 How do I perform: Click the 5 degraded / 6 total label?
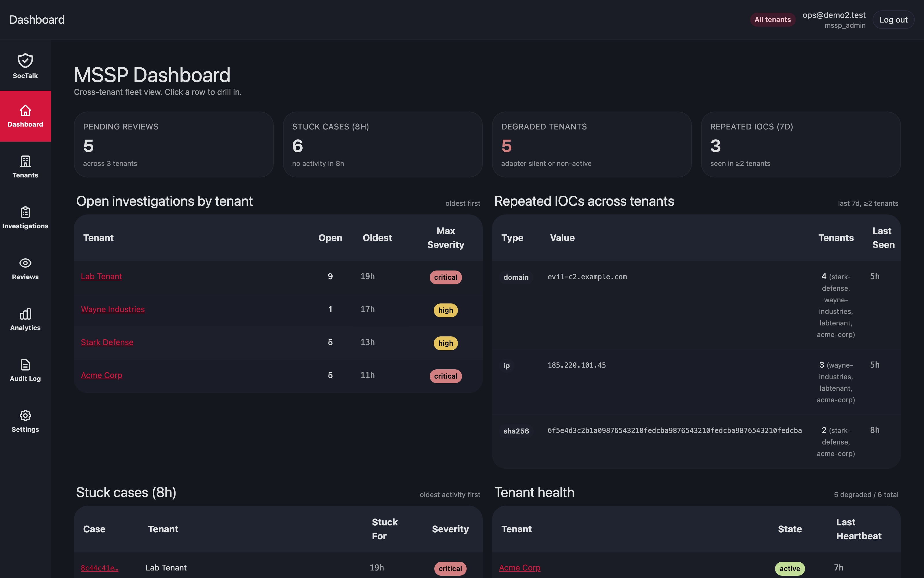[866, 495]
